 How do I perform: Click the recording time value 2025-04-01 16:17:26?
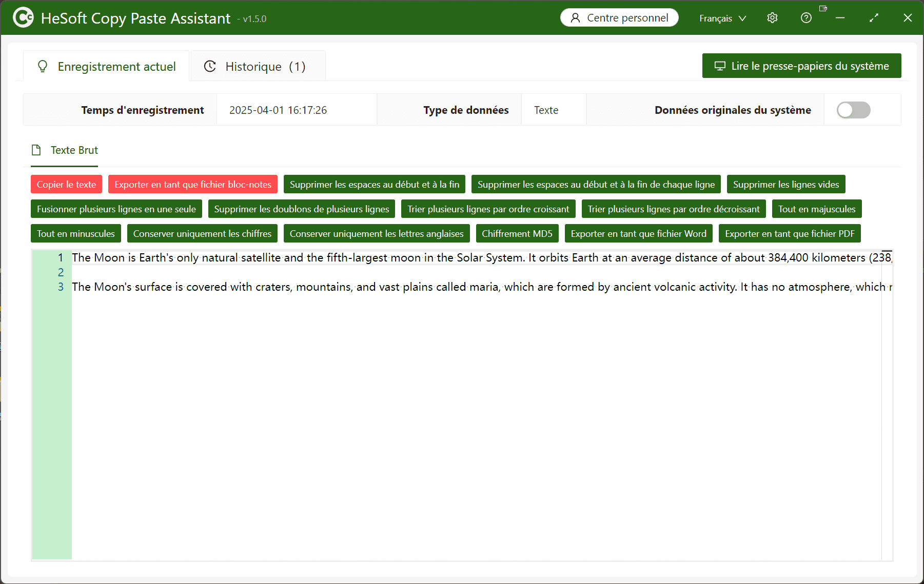click(278, 110)
